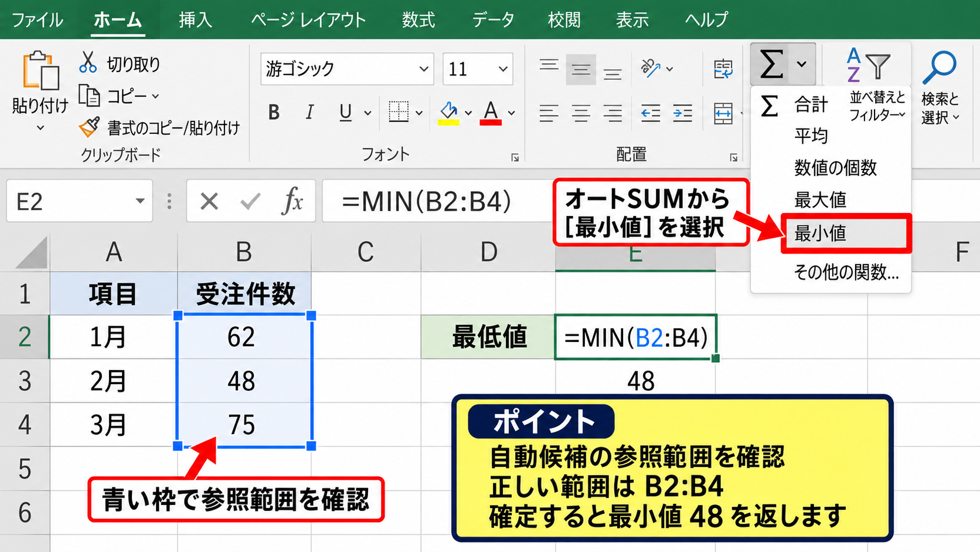Choose 最大値 from AutoSum menu

820,200
